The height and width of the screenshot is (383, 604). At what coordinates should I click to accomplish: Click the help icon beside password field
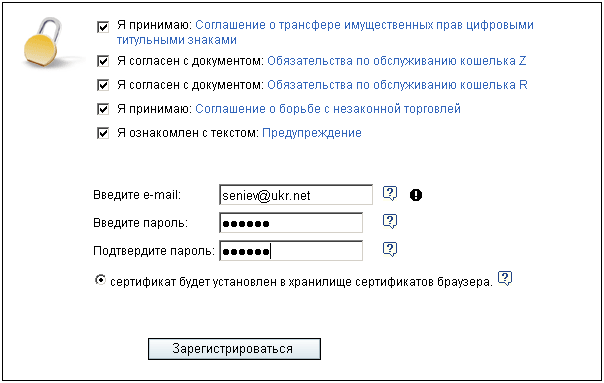click(x=390, y=222)
